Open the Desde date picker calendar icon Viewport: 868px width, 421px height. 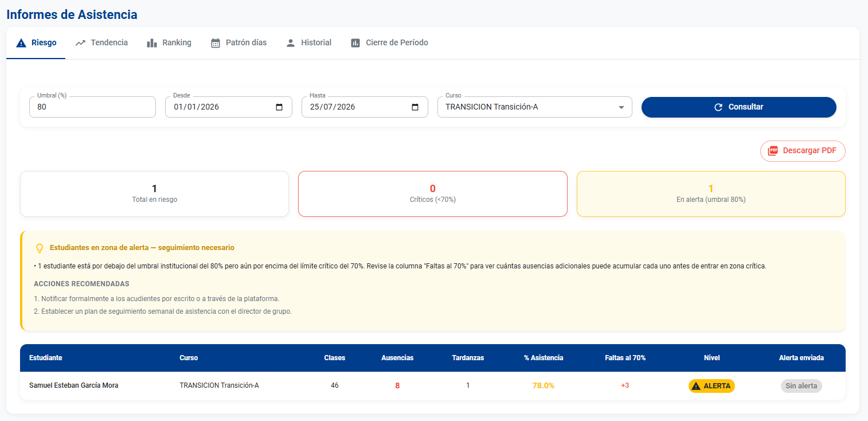279,107
